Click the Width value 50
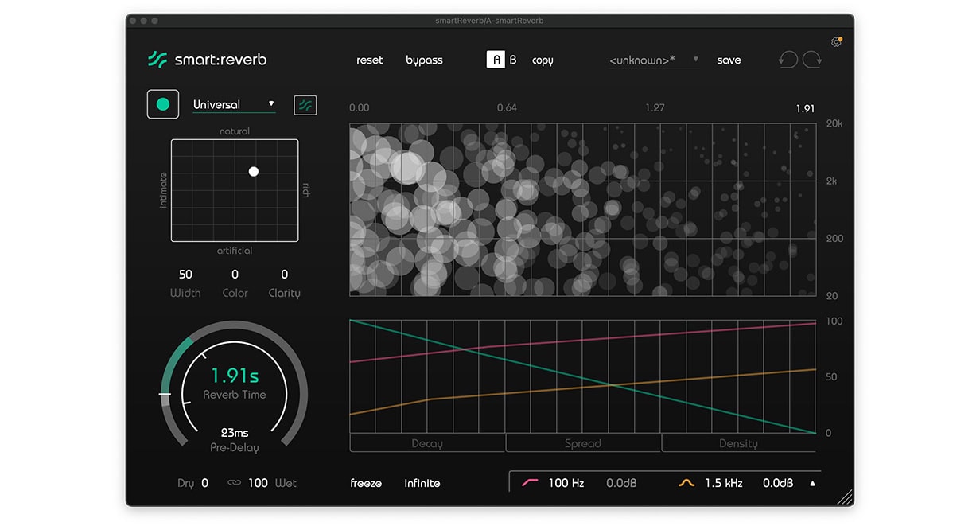Viewport: 980px width, 526px height. (185, 274)
